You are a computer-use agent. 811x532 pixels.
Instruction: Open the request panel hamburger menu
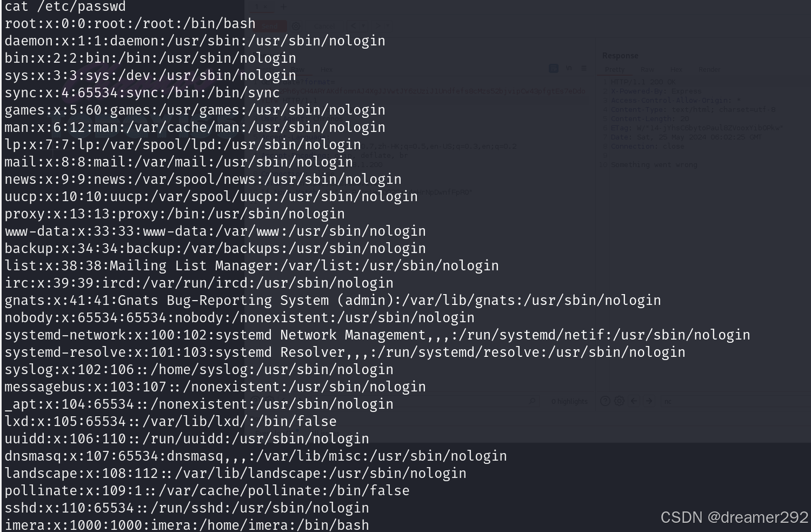584,68
